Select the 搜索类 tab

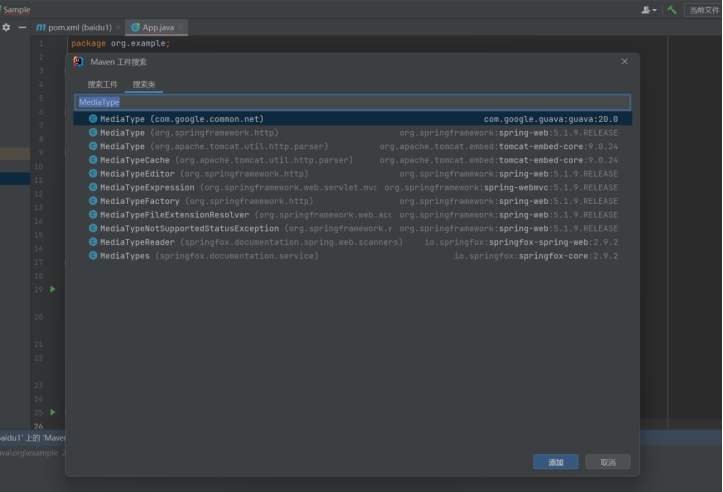(x=144, y=84)
